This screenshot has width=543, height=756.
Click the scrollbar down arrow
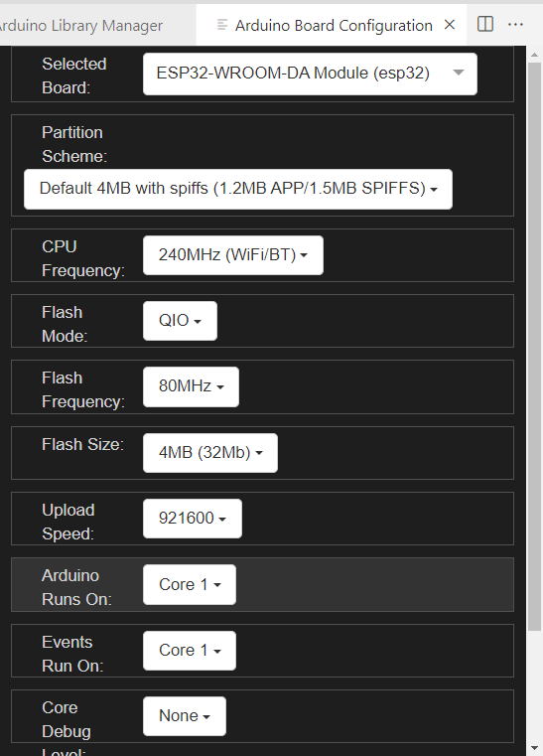[534, 748]
